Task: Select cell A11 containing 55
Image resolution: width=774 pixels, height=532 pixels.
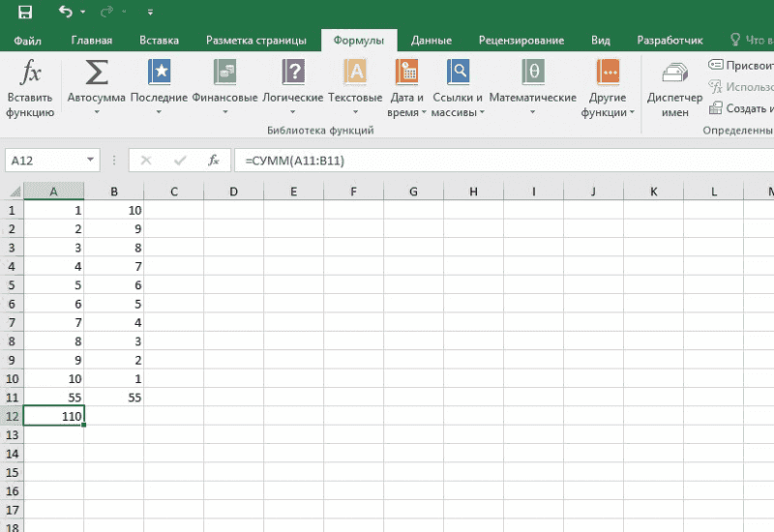Action: coord(53,398)
